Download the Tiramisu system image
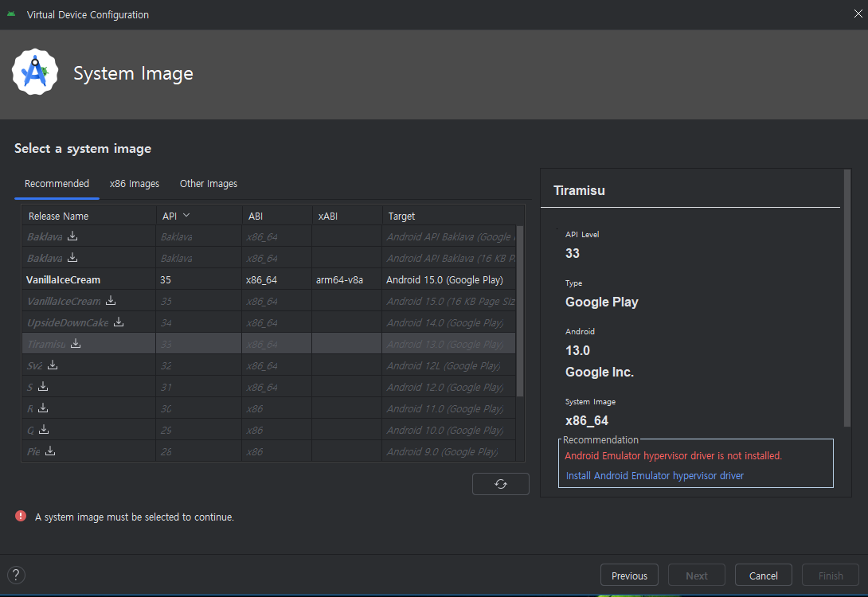The width and height of the screenshot is (868, 597). click(x=76, y=343)
